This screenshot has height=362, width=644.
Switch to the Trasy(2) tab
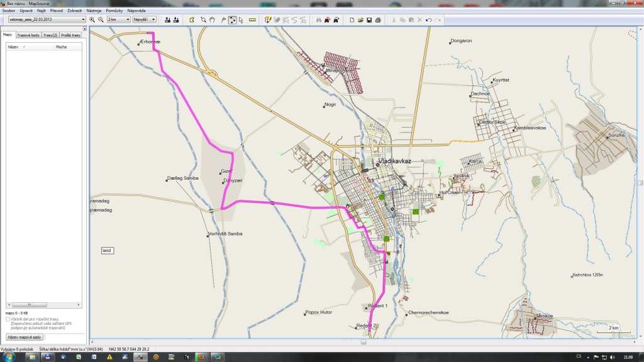click(50, 35)
